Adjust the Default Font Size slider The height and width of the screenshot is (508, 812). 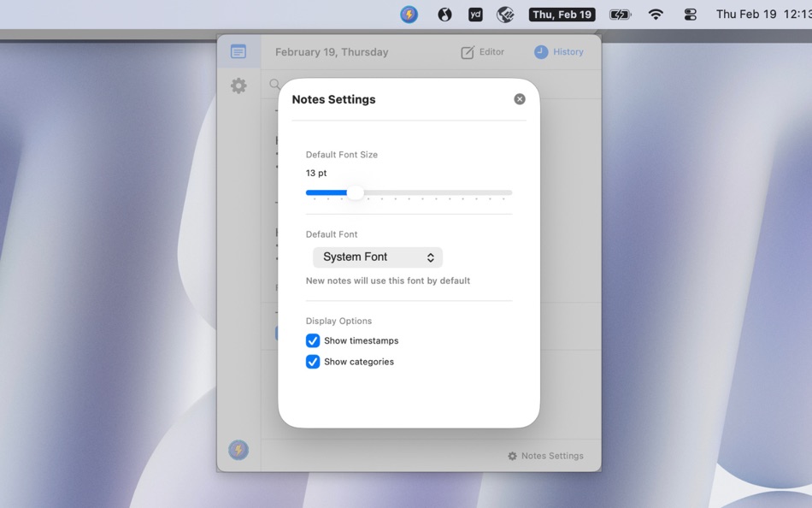point(356,192)
